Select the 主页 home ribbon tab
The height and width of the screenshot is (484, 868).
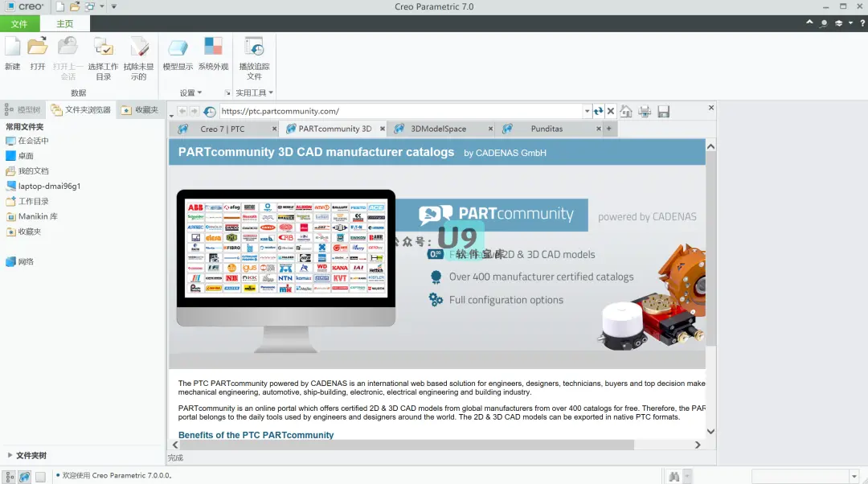(x=65, y=24)
